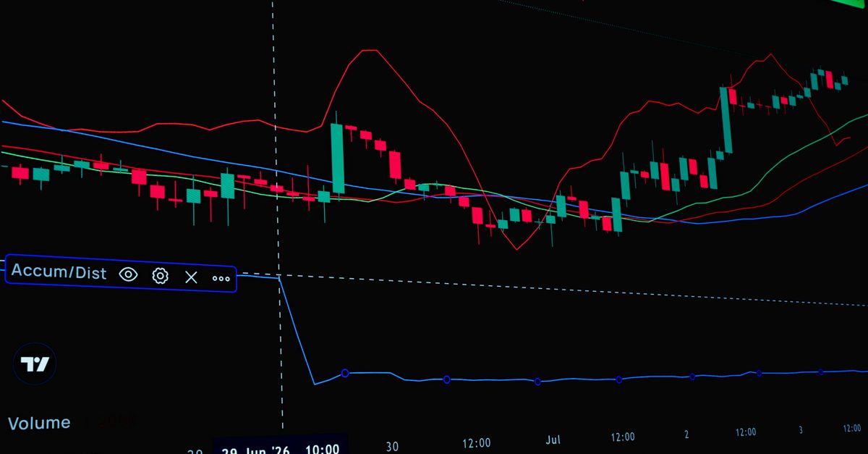Toggle Accum/Dist indicator visibility eye

pyautogui.click(x=128, y=274)
